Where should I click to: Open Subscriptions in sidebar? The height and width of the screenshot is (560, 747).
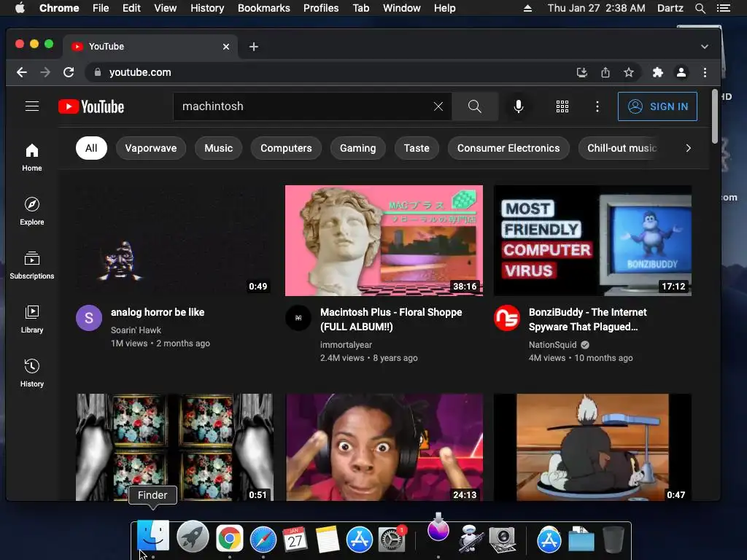point(32,265)
